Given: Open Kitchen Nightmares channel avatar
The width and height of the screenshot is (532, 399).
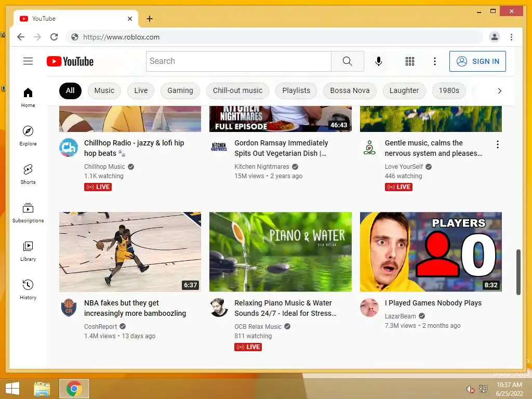Looking at the screenshot, I should (x=219, y=148).
